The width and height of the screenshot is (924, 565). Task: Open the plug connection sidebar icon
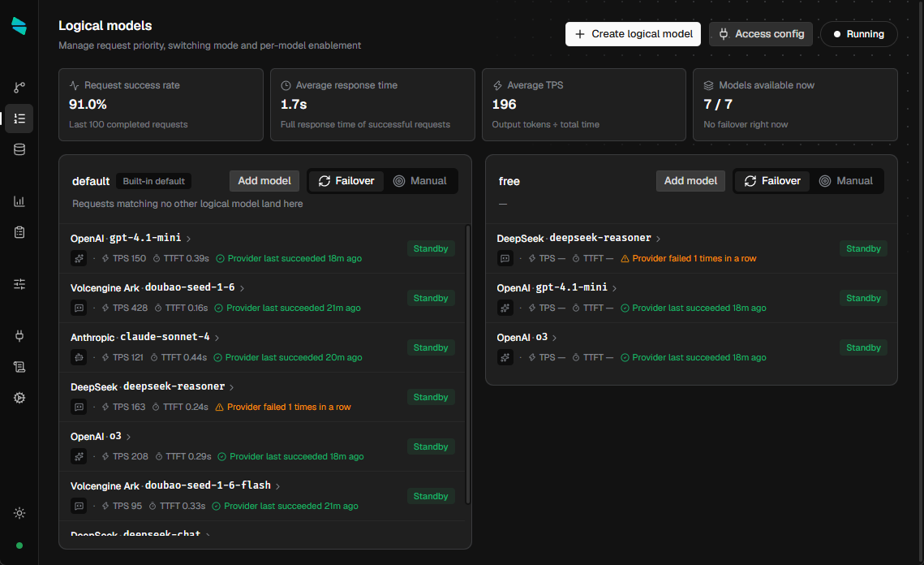point(19,335)
